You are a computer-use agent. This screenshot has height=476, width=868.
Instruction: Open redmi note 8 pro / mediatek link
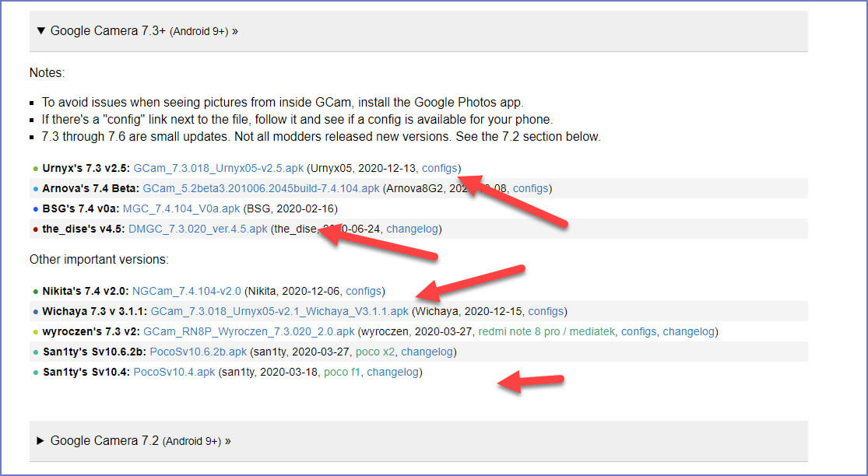546,331
